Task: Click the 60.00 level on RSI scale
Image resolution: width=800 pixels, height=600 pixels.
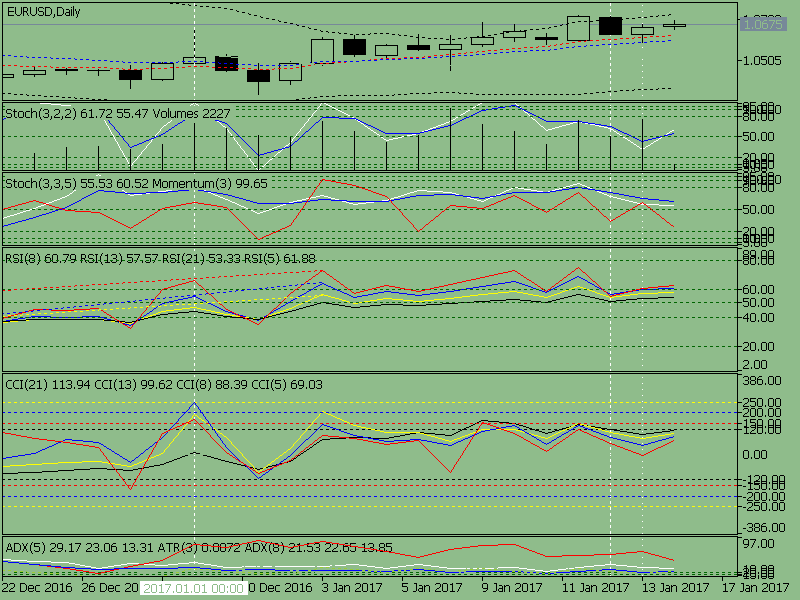Action: click(x=759, y=290)
